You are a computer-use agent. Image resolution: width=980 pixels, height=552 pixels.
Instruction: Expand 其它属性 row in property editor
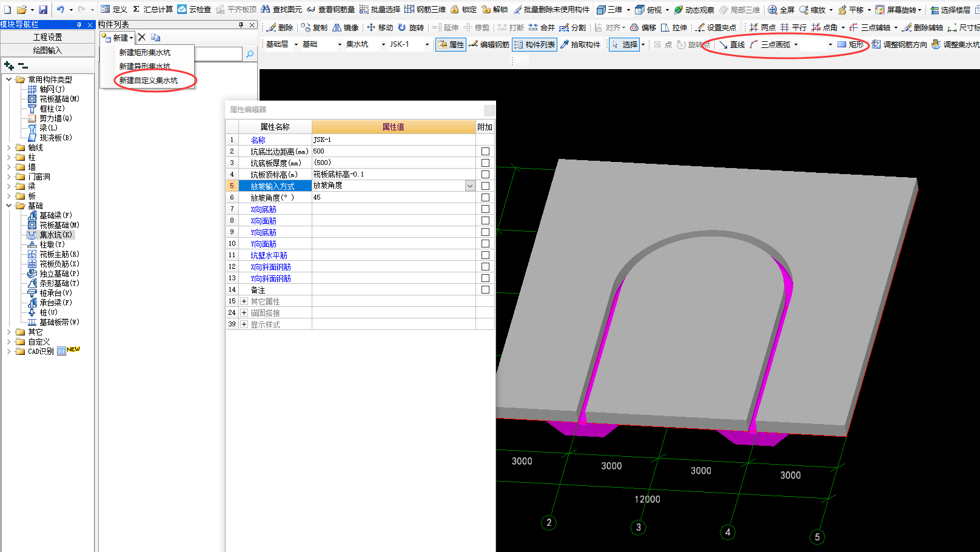coord(244,301)
